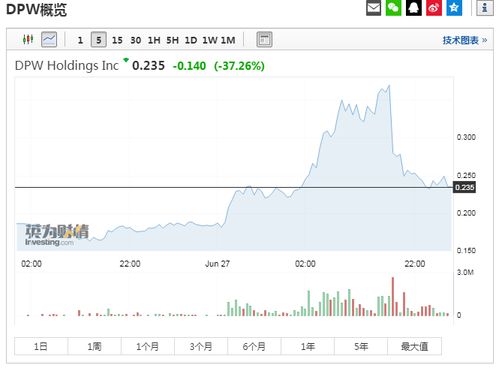Share to QQ using penguin icon
Image resolution: width=499 pixels, height=368 pixels.
(414, 8)
